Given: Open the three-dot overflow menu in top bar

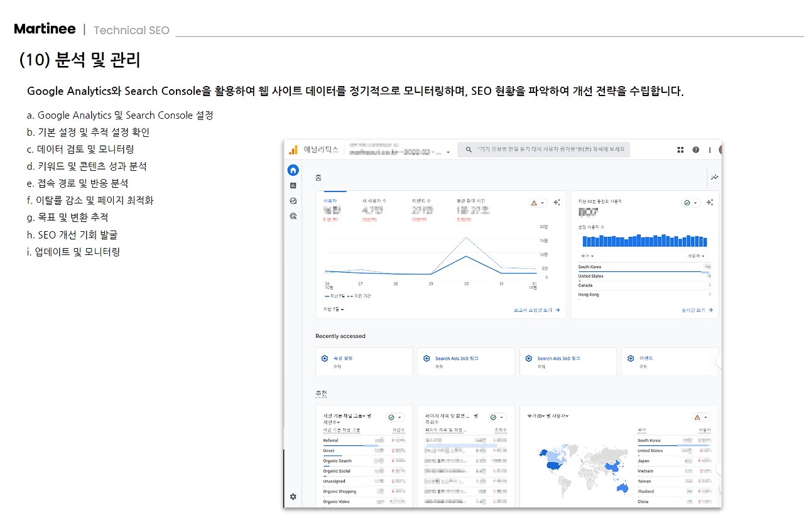Looking at the screenshot, I should pos(710,149).
